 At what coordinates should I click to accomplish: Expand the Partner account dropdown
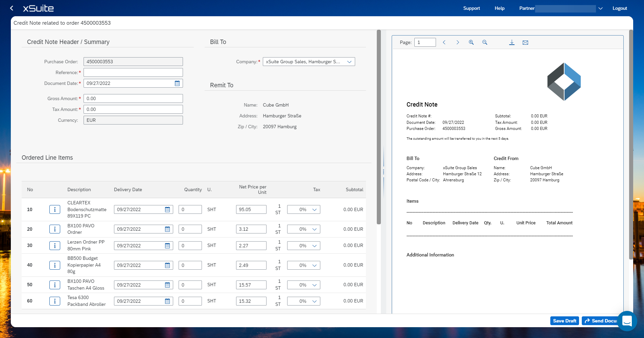point(600,8)
